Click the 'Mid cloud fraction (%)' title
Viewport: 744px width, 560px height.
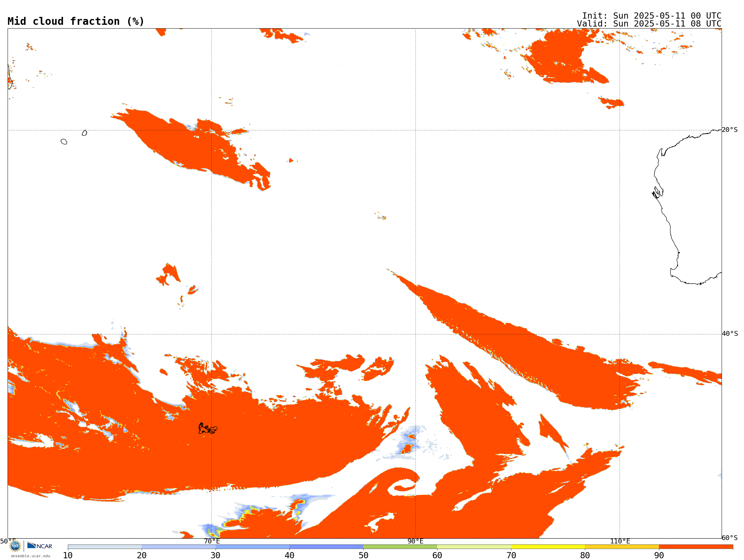(76, 21)
